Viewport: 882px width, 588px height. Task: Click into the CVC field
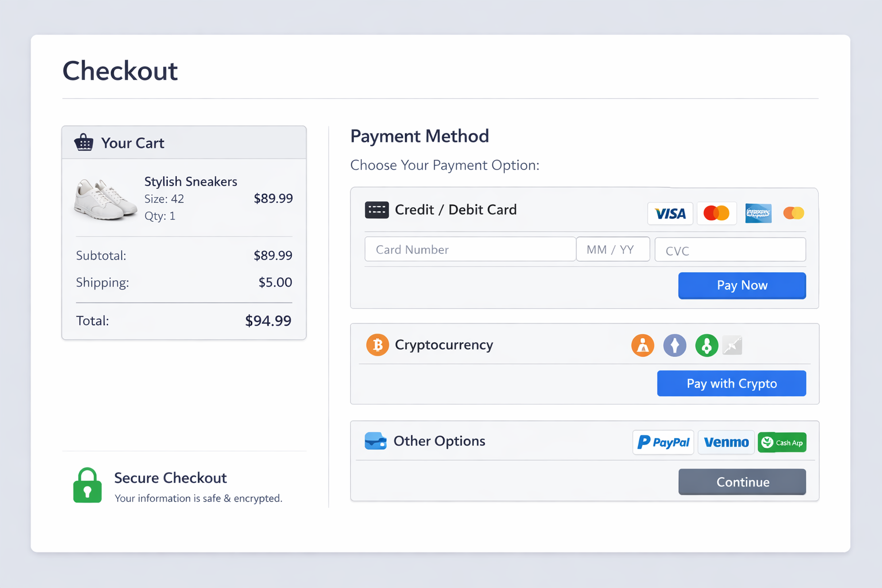(730, 250)
